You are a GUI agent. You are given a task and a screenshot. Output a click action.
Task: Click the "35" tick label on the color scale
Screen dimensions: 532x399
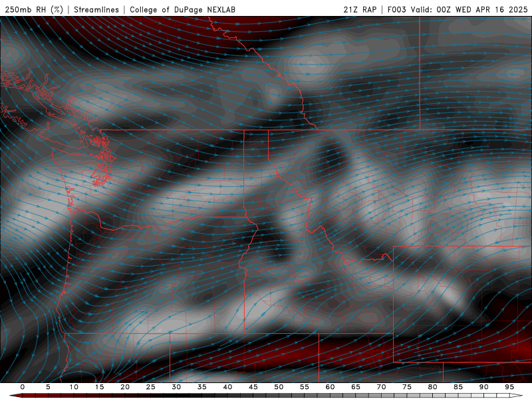[202, 387]
